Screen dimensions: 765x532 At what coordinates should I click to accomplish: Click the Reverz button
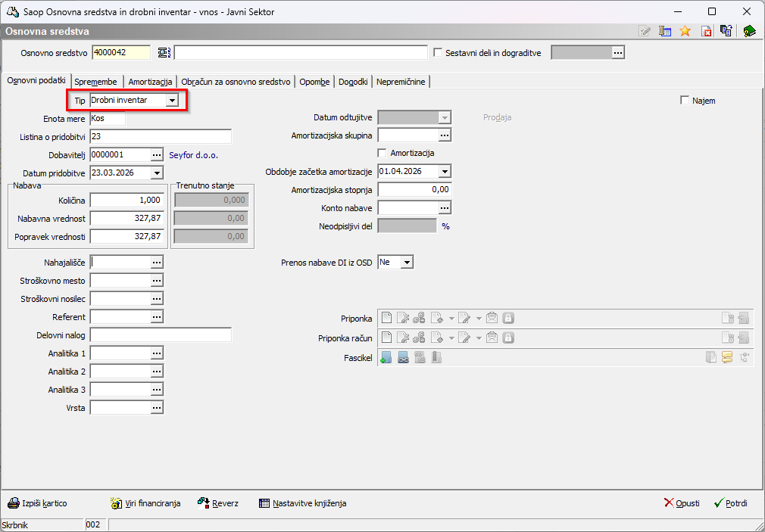coord(218,503)
